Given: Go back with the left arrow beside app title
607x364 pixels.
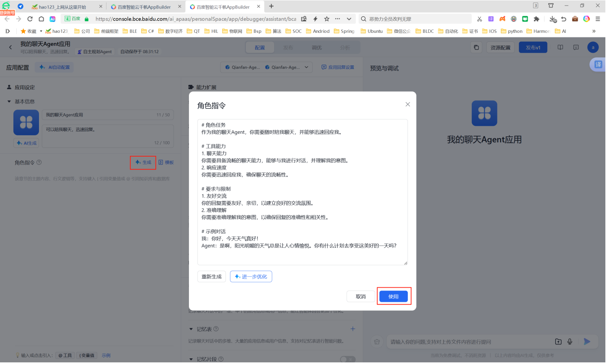Looking at the screenshot, I should 11,47.
